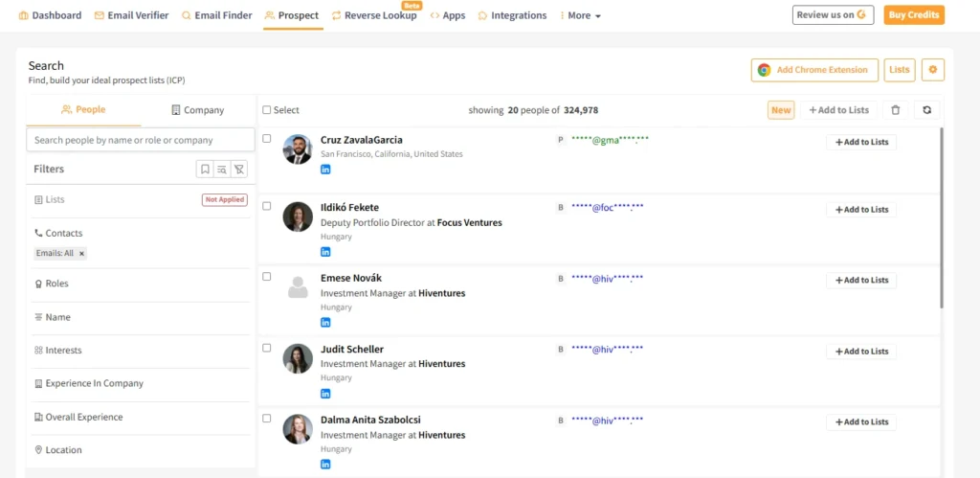Click the Buy Credits button
Screen dimensions: 980x478
coord(914,15)
